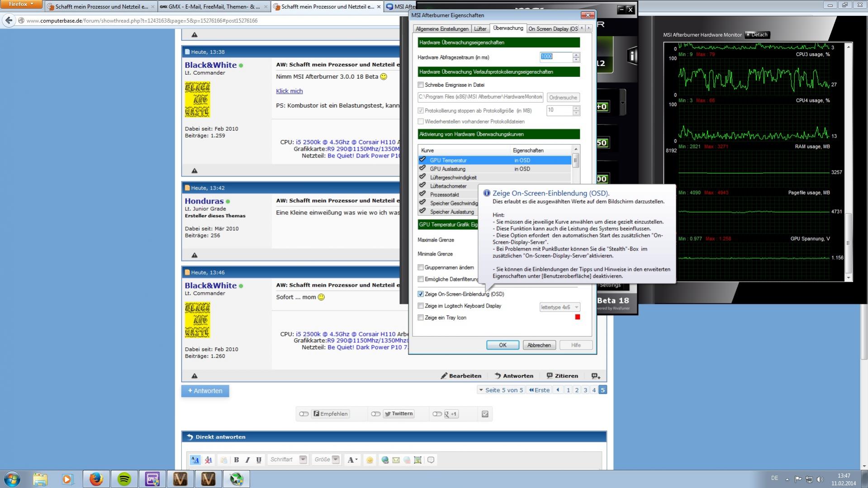This screenshot has width=868, height=488.
Task: Increase the hardware polling period with the up arrow
Action: pyautogui.click(x=576, y=55)
